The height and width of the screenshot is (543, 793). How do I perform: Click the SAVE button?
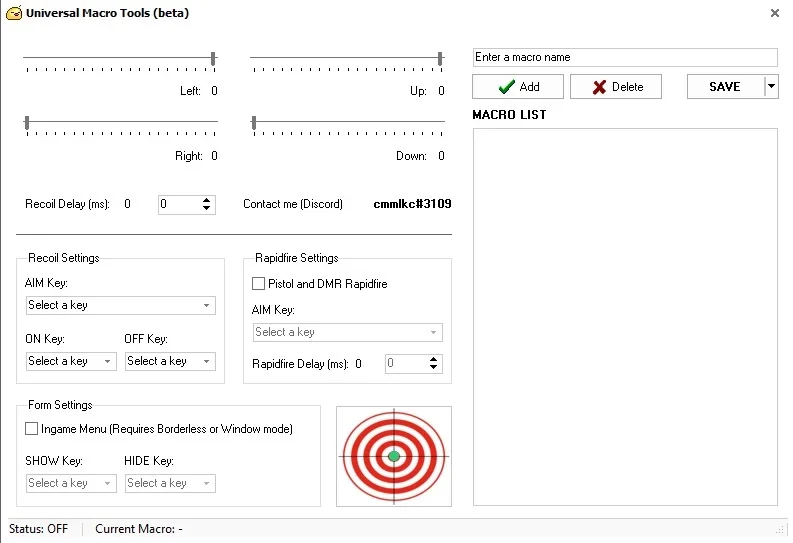(725, 86)
